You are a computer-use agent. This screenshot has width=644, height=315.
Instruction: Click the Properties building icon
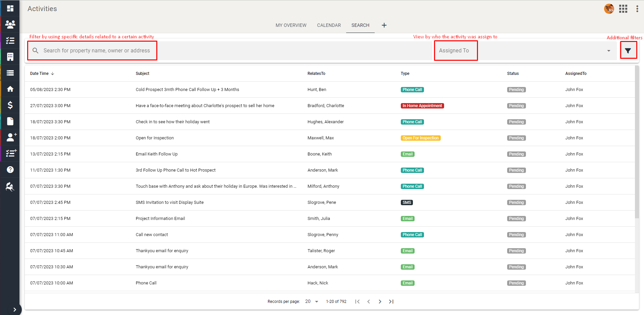click(x=10, y=56)
